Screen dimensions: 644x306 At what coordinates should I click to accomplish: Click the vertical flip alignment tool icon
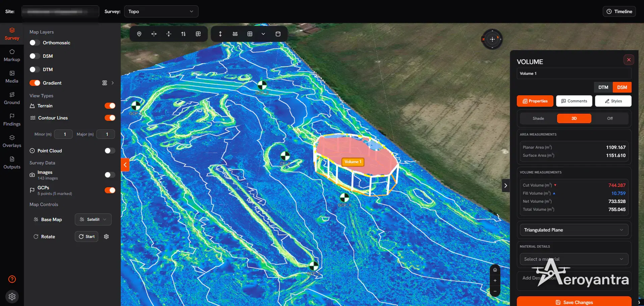coord(169,34)
